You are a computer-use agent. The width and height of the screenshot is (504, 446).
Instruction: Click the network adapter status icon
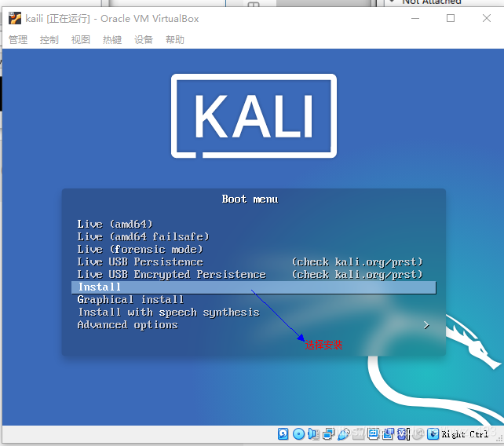point(328,434)
